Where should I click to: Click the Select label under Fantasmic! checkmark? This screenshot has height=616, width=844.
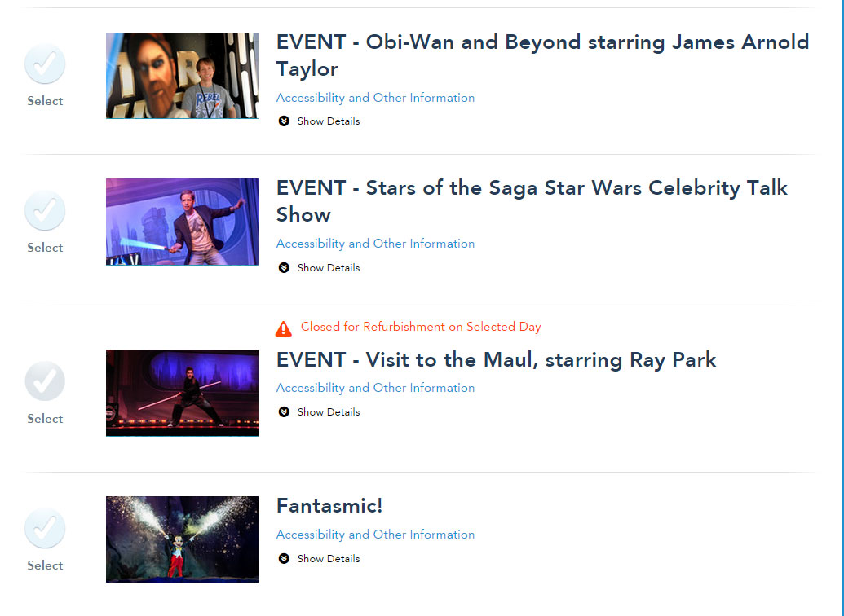[45, 565]
